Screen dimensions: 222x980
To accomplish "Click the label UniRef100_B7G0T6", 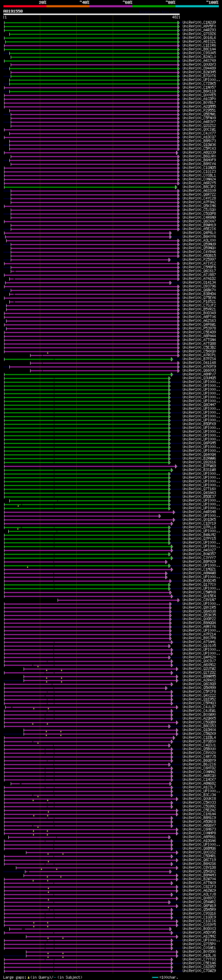I will tap(199, 76).
